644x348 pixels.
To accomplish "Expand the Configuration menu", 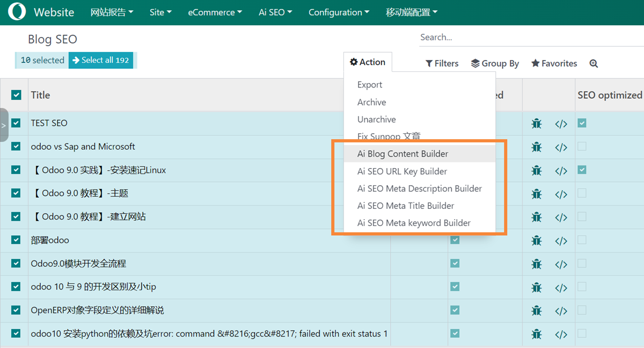I will (x=339, y=12).
